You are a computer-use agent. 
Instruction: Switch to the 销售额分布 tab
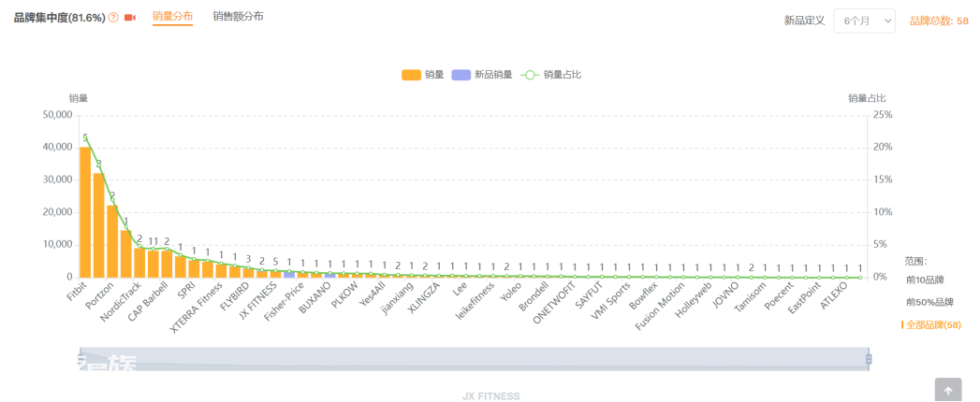[x=238, y=16]
